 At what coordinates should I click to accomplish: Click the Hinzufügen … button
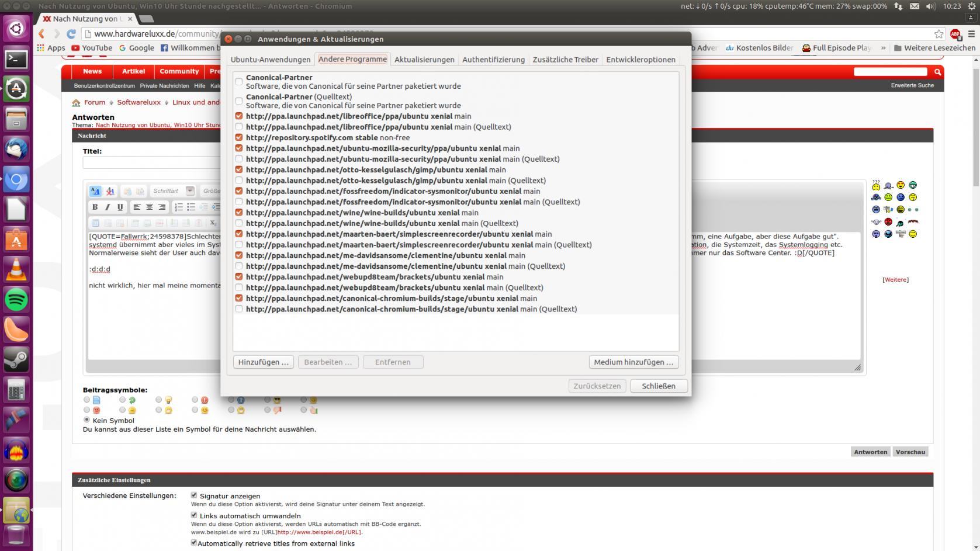263,362
